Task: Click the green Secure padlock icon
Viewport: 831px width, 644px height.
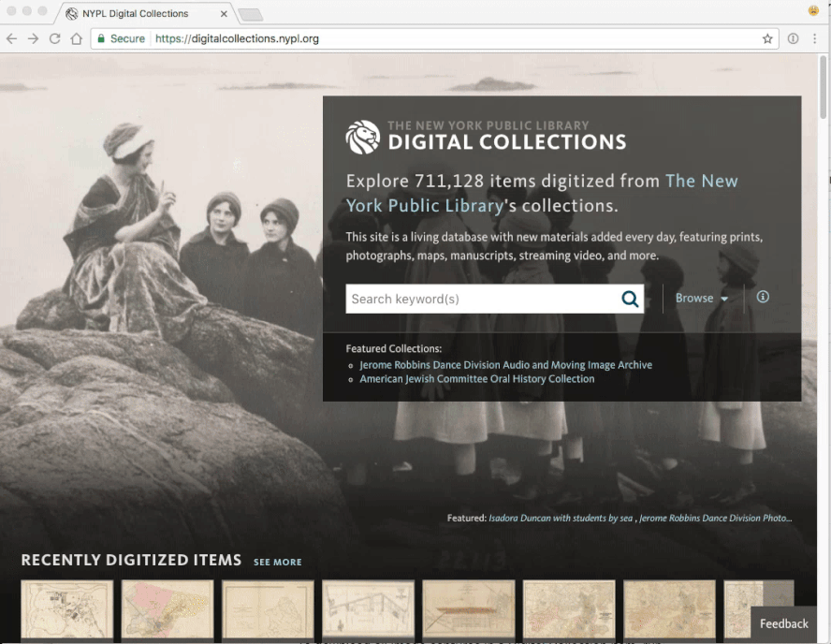Action: point(101,38)
